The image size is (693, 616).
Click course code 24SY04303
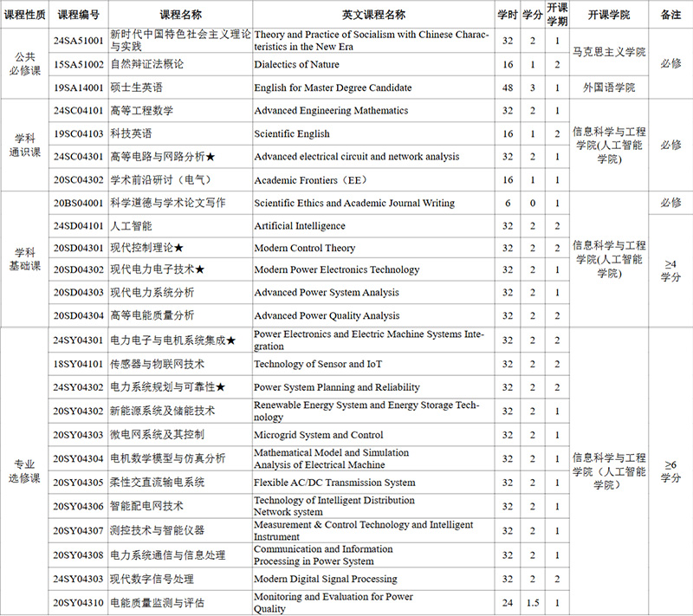coord(79,579)
